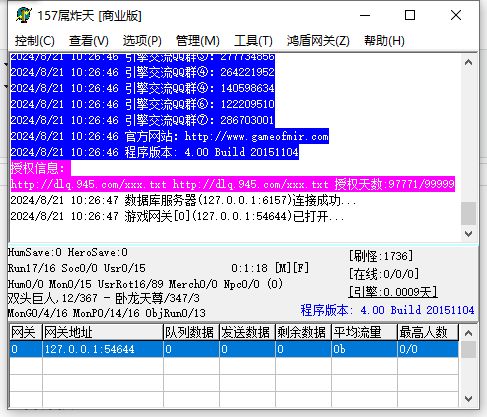Click the 授权信息 log line
Viewport: 487px width, 417px height.
click(40, 168)
